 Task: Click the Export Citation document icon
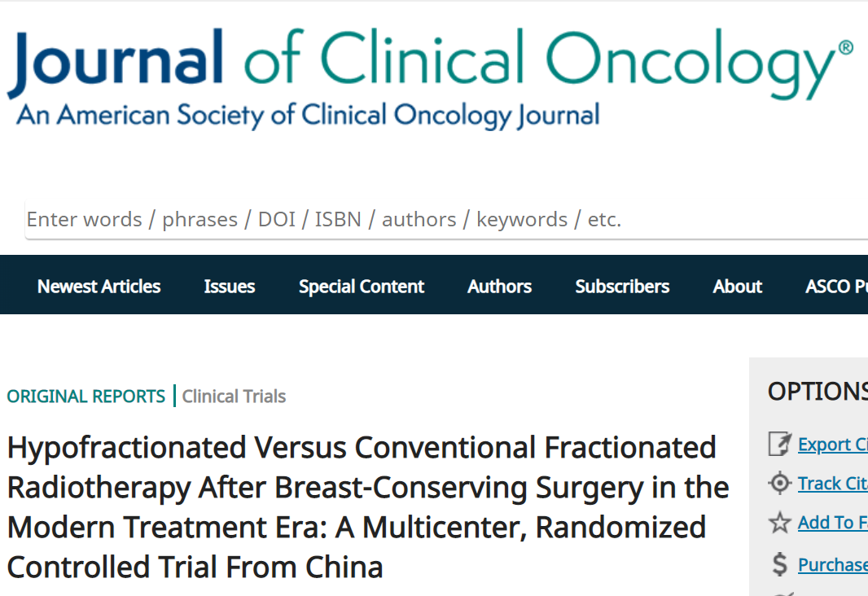(x=780, y=445)
